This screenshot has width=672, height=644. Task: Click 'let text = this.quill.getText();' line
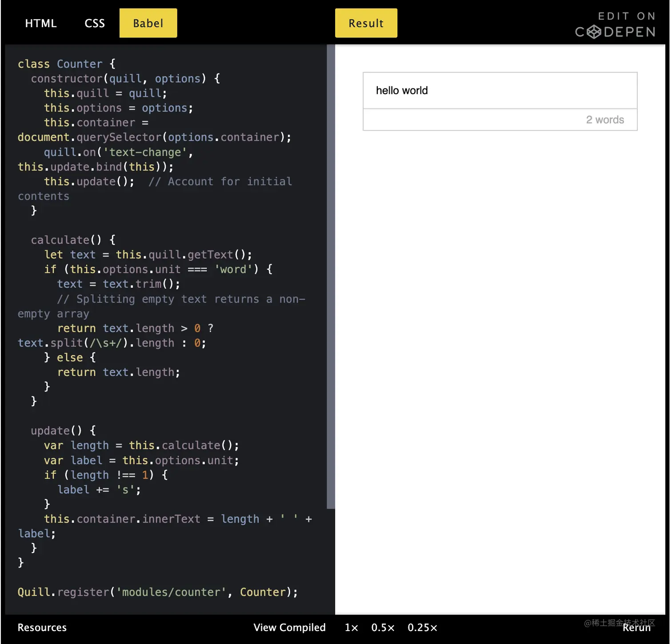(x=148, y=255)
